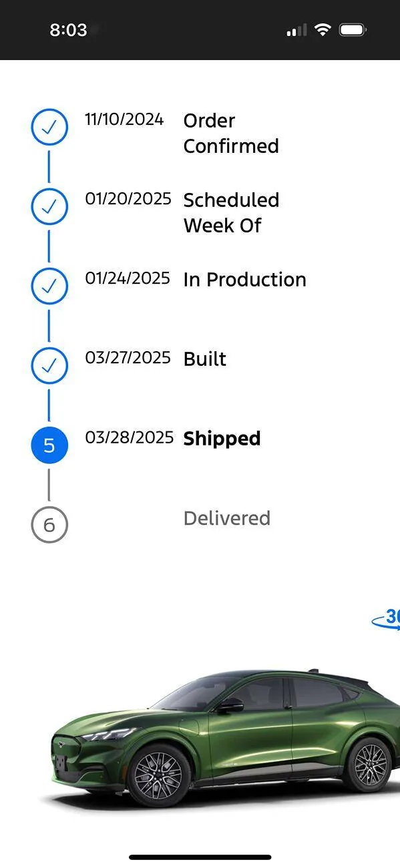
Task: Select the Order Confirmed label
Action: pos(231,134)
